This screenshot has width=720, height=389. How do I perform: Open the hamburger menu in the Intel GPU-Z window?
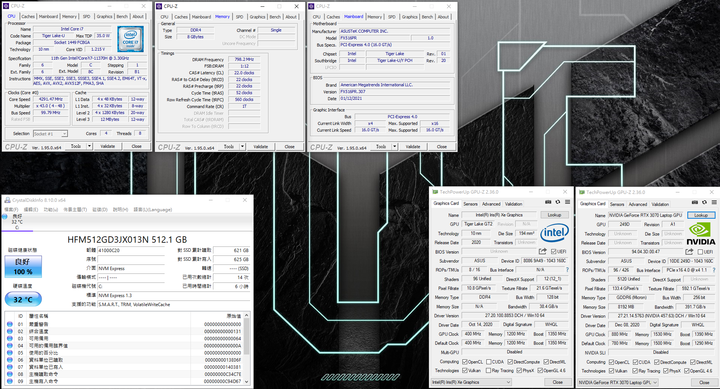(568, 202)
